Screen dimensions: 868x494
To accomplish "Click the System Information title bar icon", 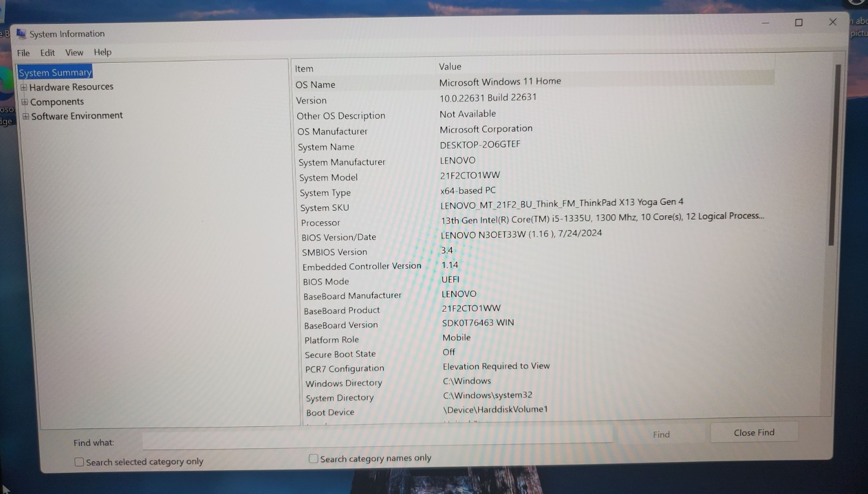I will click(x=21, y=34).
